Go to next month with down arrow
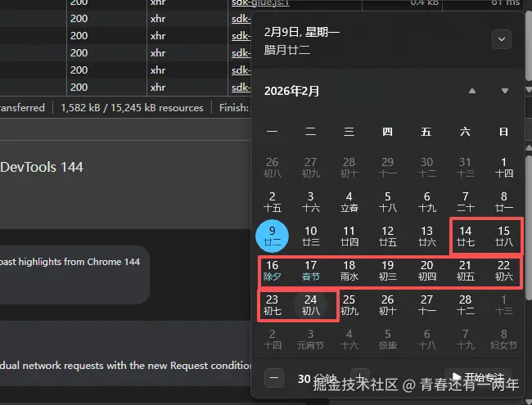 point(505,91)
